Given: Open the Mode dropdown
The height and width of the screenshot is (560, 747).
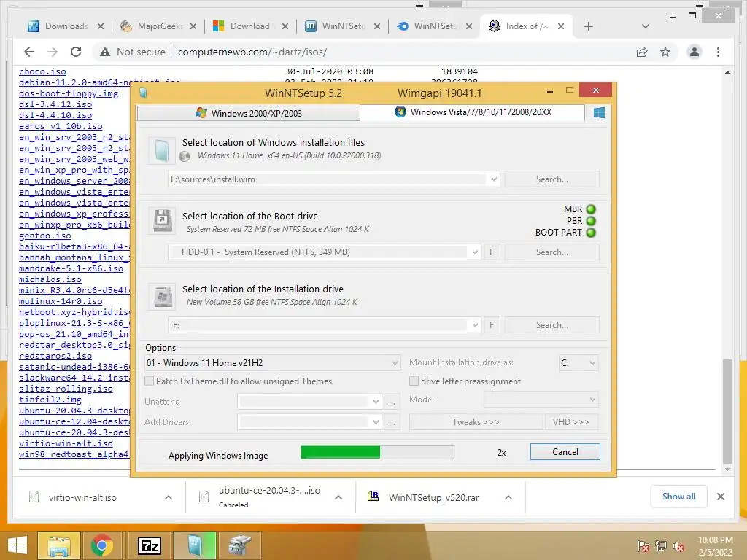Looking at the screenshot, I should (541, 399).
